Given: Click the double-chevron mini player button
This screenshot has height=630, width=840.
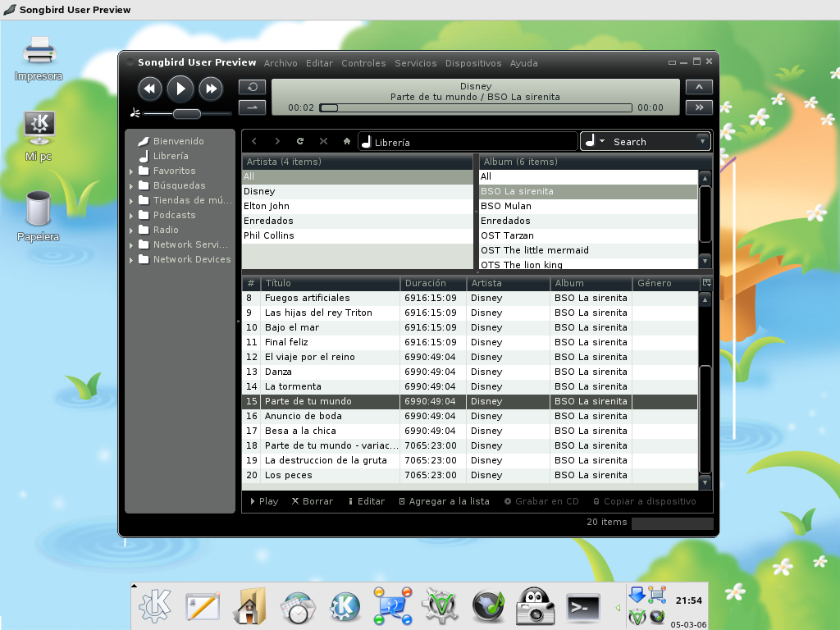Looking at the screenshot, I should pyautogui.click(x=699, y=107).
